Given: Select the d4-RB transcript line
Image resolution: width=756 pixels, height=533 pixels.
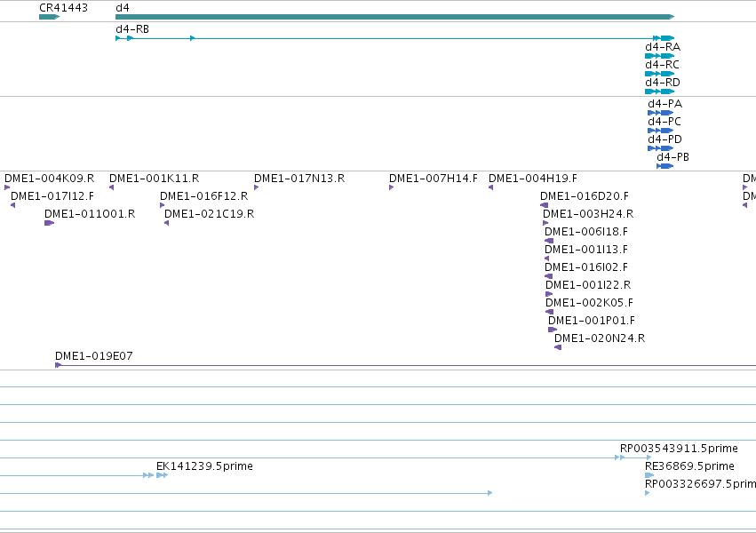Looking at the screenshot, I should 394,38.
